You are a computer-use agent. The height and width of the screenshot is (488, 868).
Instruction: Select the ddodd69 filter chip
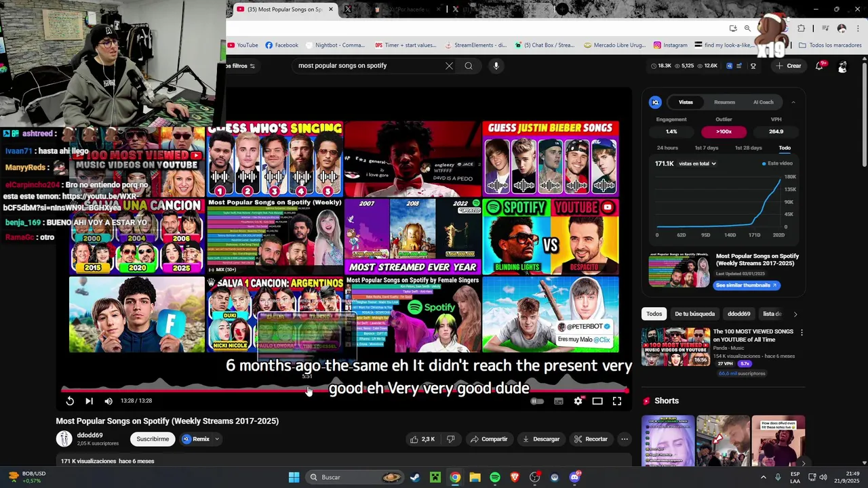pyautogui.click(x=739, y=314)
